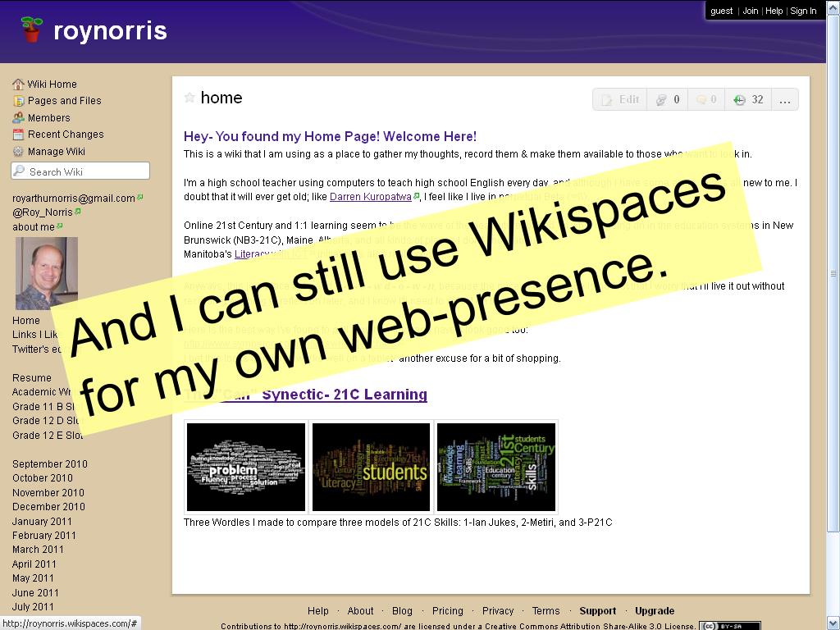The width and height of the screenshot is (840, 630).
Task: Click the search magnifier icon
Action: (x=20, y=171)
